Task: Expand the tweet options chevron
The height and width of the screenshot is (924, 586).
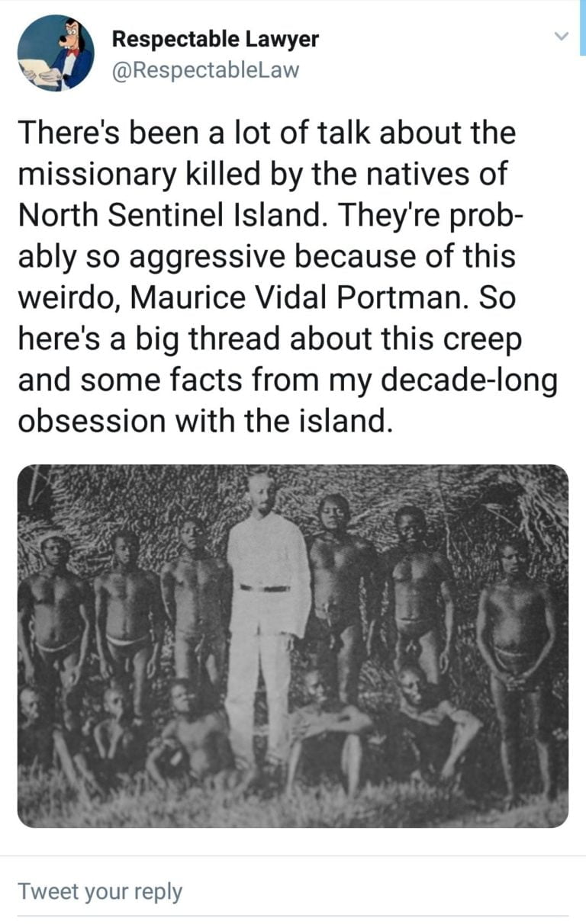Action: click(562, 37)
